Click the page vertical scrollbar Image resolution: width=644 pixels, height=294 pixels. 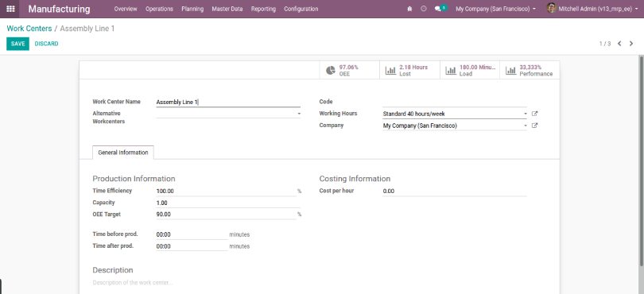click(x=641, y=161)
